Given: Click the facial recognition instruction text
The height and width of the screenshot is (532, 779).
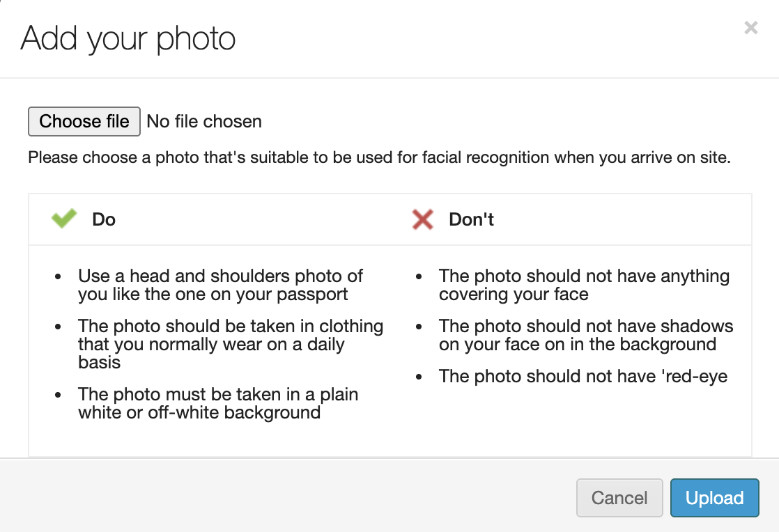Looking at the screenshot, I should click(379, 157).
